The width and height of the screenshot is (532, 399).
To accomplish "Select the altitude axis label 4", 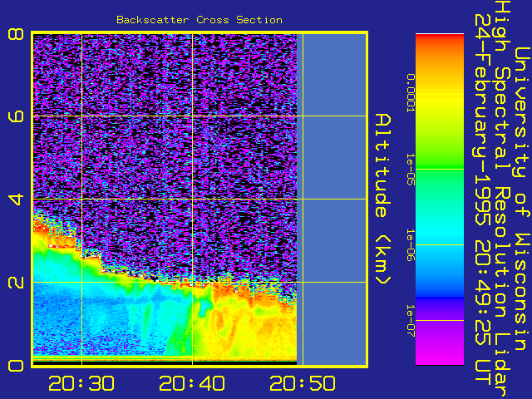I will (x=16, y=199).
